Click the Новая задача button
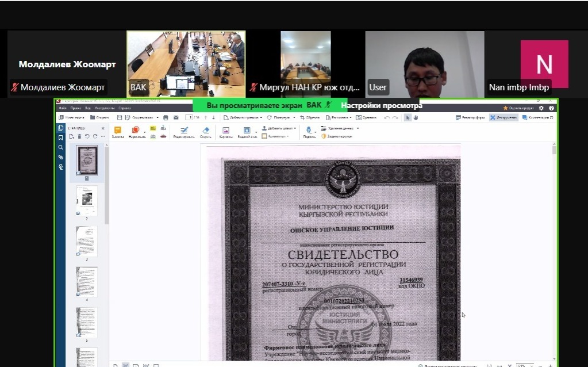Viewport: 588px width, 367px height. point(72,117)
